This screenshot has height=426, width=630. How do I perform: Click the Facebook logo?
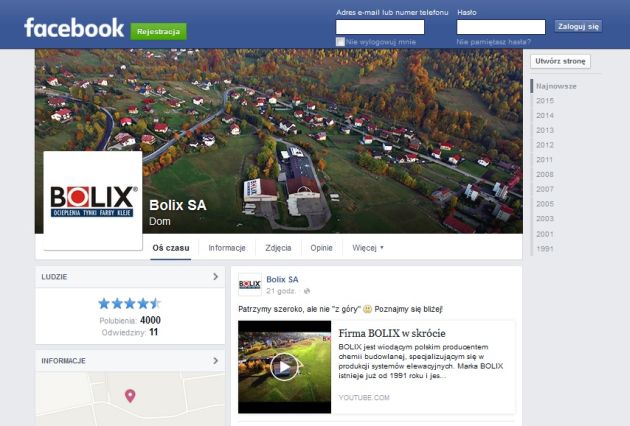(x=74, y=28)
